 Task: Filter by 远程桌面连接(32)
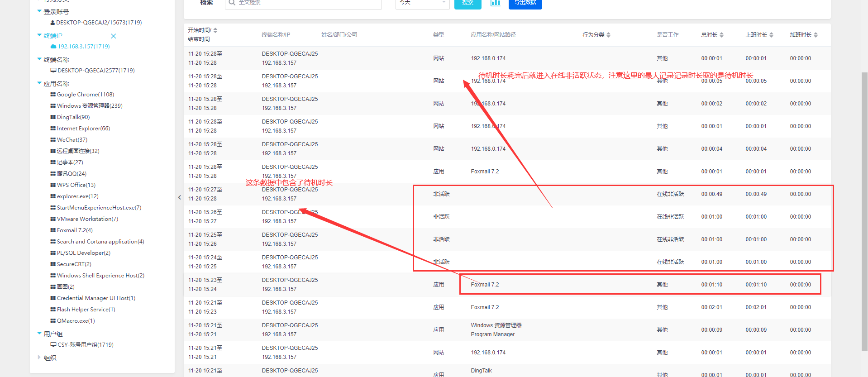pos(78,151)
